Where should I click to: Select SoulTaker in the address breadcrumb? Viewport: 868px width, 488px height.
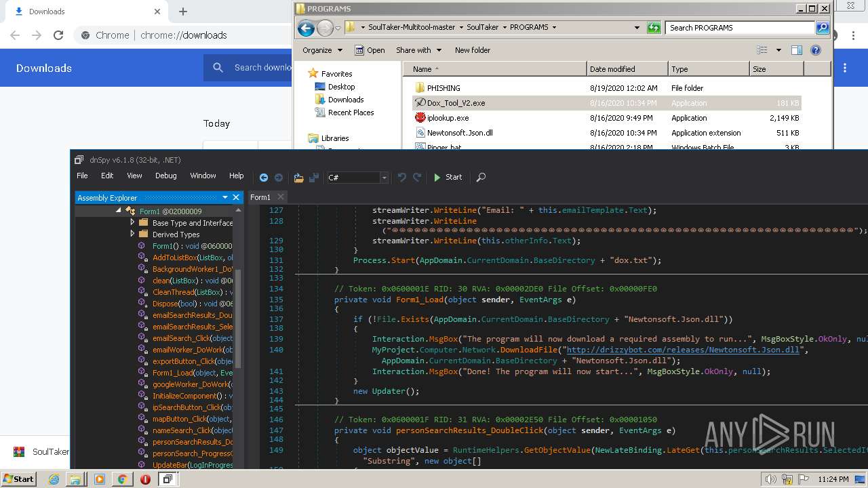(x=483, y=28)
